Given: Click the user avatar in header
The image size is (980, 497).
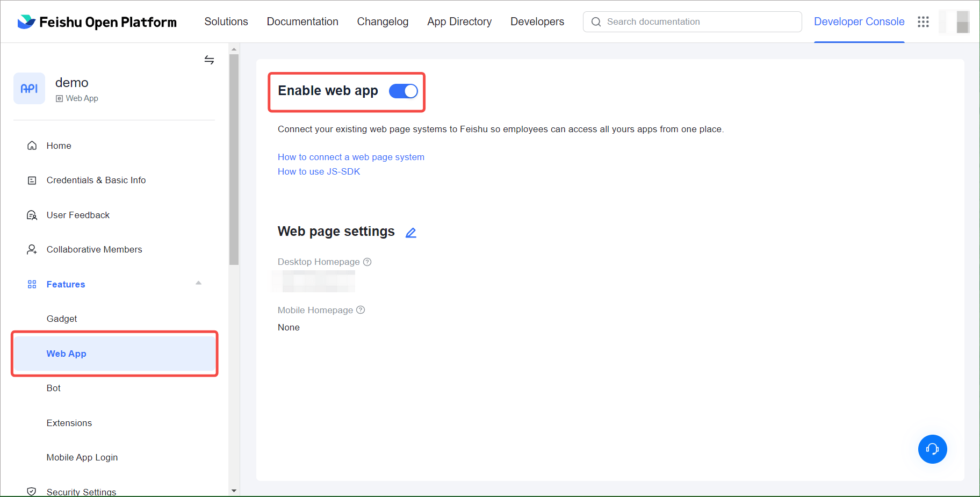Looking at the screenshot, I should 955,22.
